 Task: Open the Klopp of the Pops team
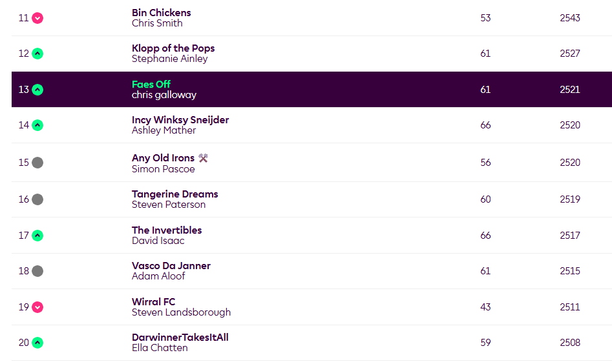[173, 48]
